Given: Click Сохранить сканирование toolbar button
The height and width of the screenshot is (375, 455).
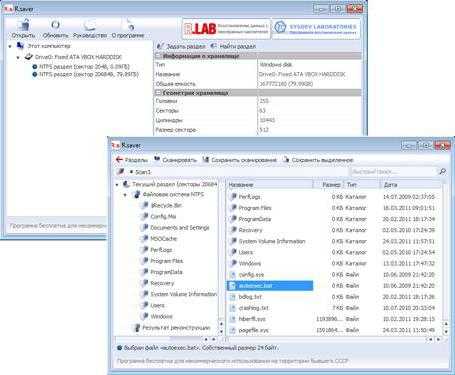Looking at the screenshot, I should click(x=239, y=160).
